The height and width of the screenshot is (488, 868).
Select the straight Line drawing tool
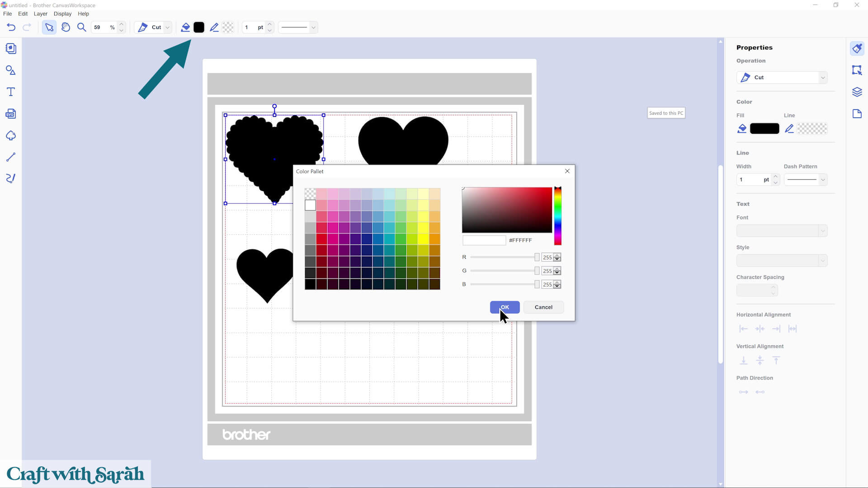[x=11, y=157]
